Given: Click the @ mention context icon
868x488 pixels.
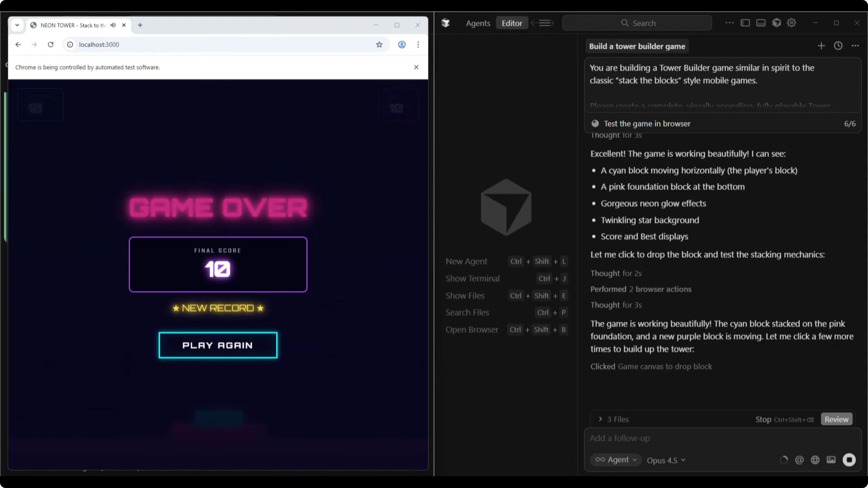Looking at the screenshot, I should point(799,460).
